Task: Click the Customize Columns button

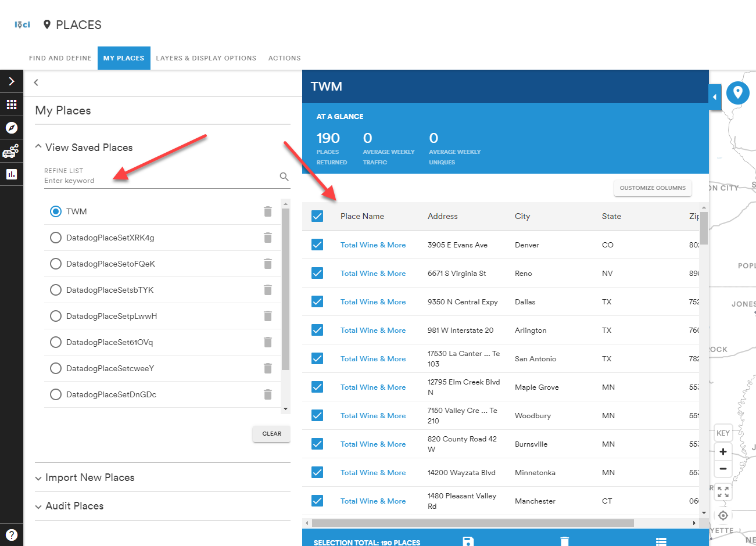Action: [x=653, y=188]
